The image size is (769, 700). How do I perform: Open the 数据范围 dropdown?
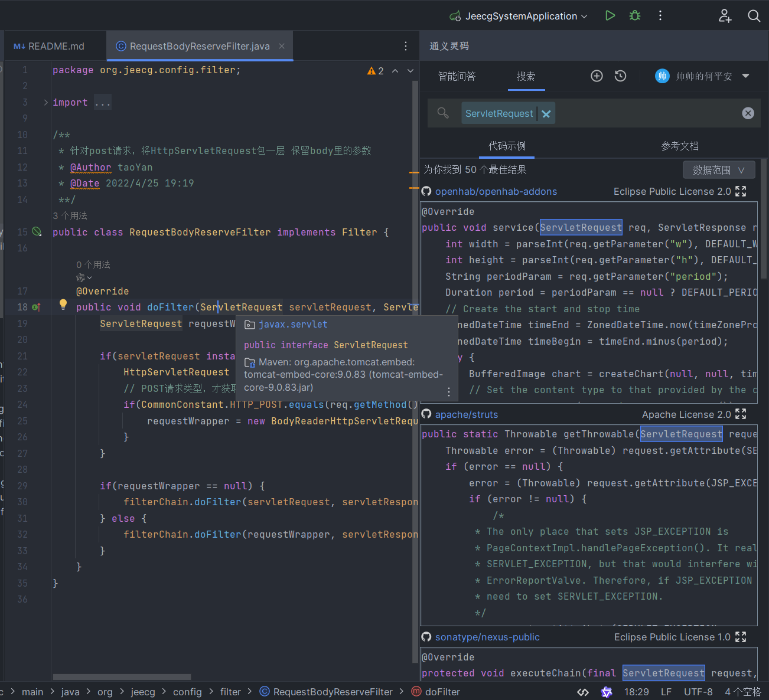pos(719,170)
